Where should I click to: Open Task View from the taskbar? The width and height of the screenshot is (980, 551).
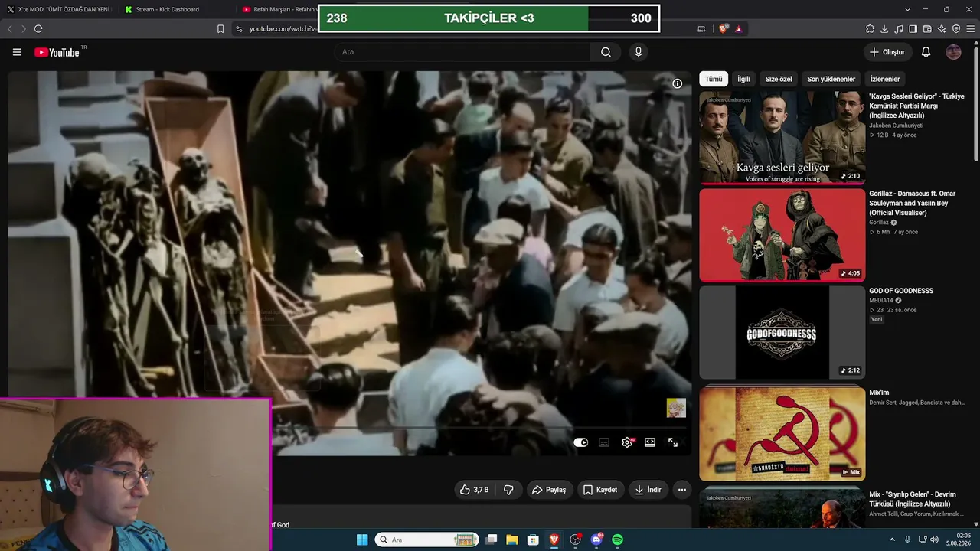pyautogui.click(x=492, y=540)
